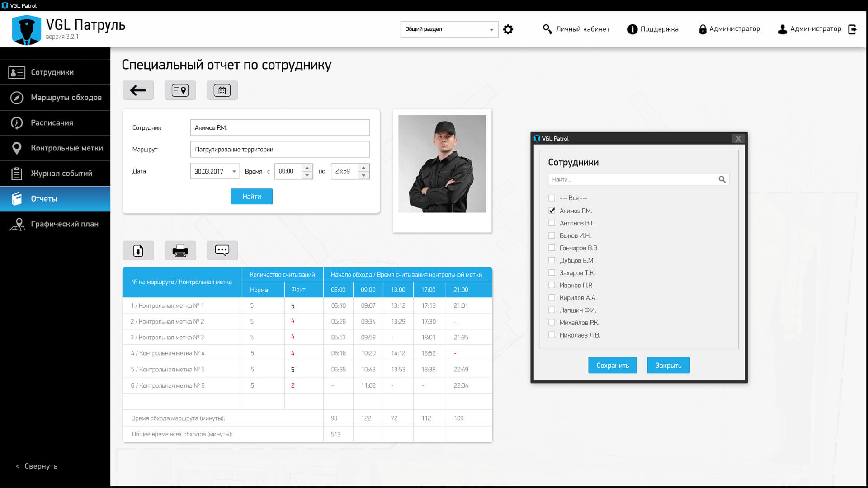
Task: Check Быков И.Н. checkbox
Action: click(552, 235)
